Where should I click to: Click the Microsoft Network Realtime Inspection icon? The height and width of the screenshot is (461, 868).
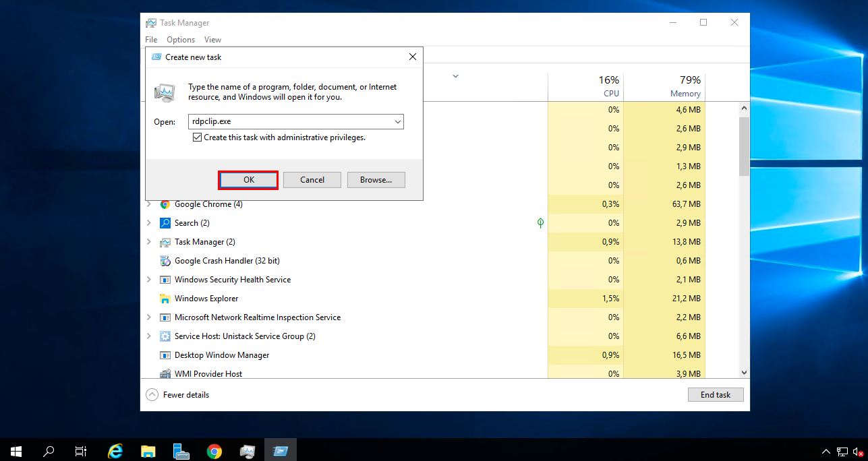pos(165,317)
